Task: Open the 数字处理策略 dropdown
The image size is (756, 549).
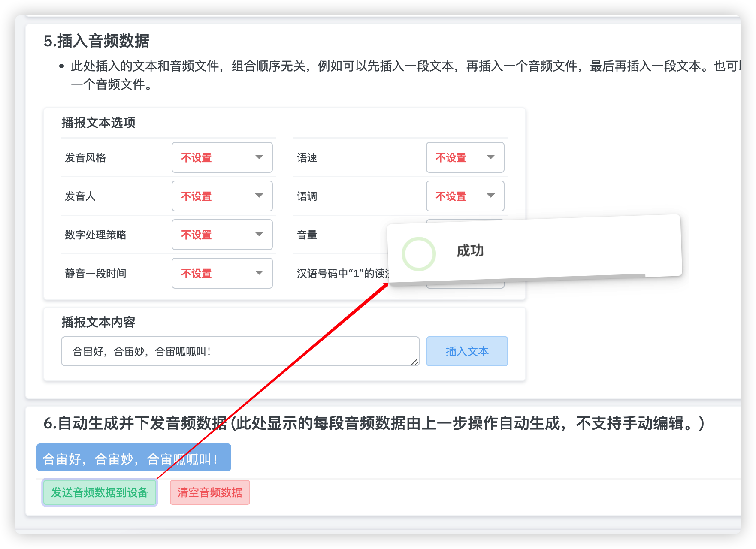Action: click(222, 235)
